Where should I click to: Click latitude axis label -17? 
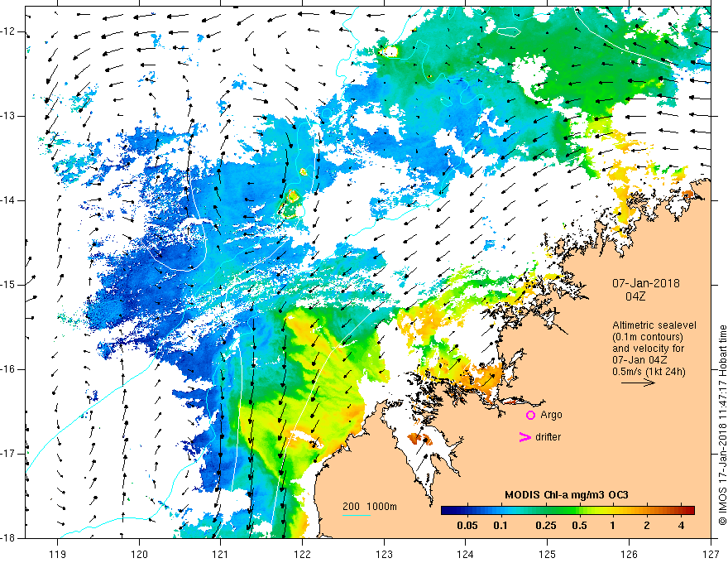tap(9, 454)
